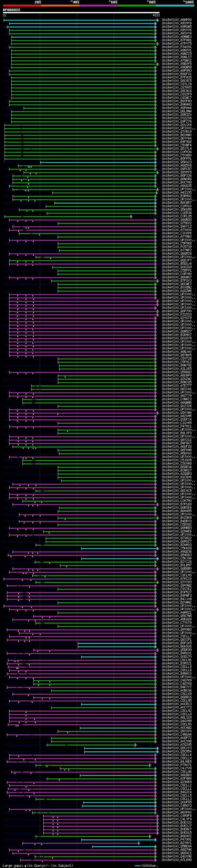Viewport: 197px width, 868px height.
Task: Click the purple ~60% legend segment
Action: tap(98, 6)
